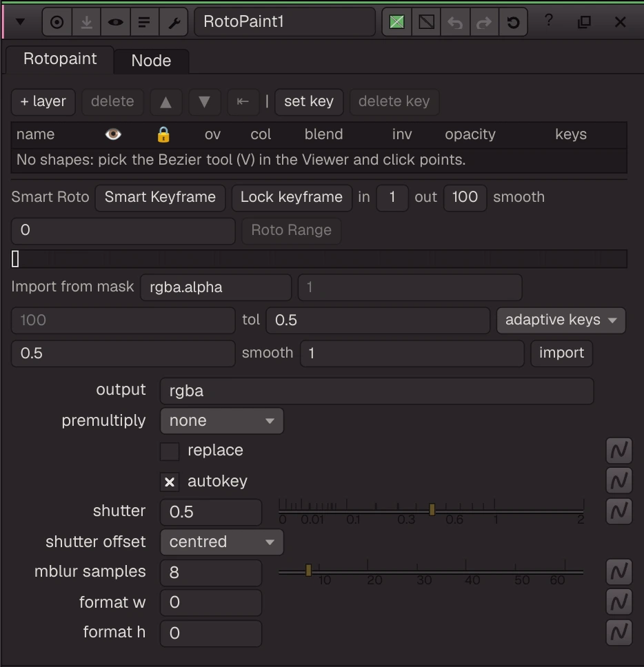Click the in frame field showing 1

392,197
